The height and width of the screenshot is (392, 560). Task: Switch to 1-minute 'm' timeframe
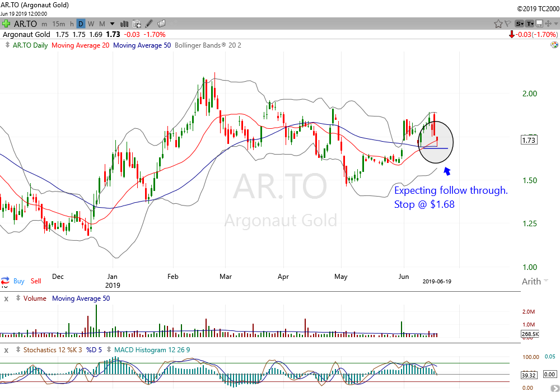pyautogui.click(x=44, y=24)
